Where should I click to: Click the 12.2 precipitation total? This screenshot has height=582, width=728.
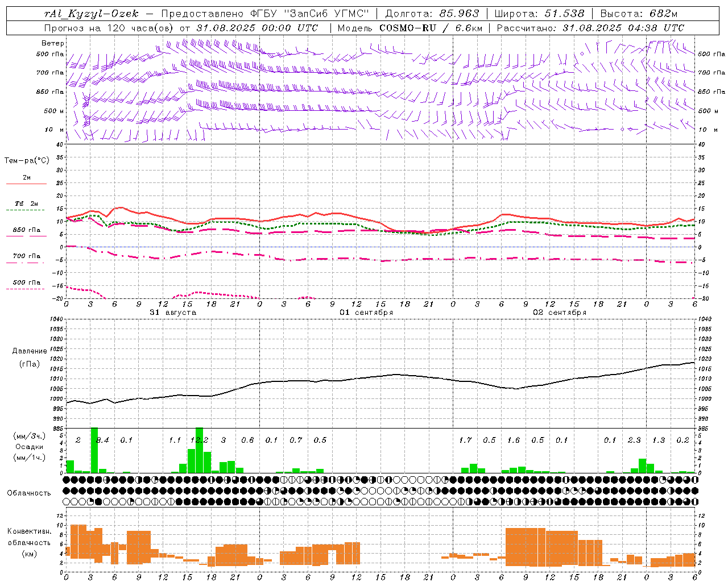[x=199, y=440]
